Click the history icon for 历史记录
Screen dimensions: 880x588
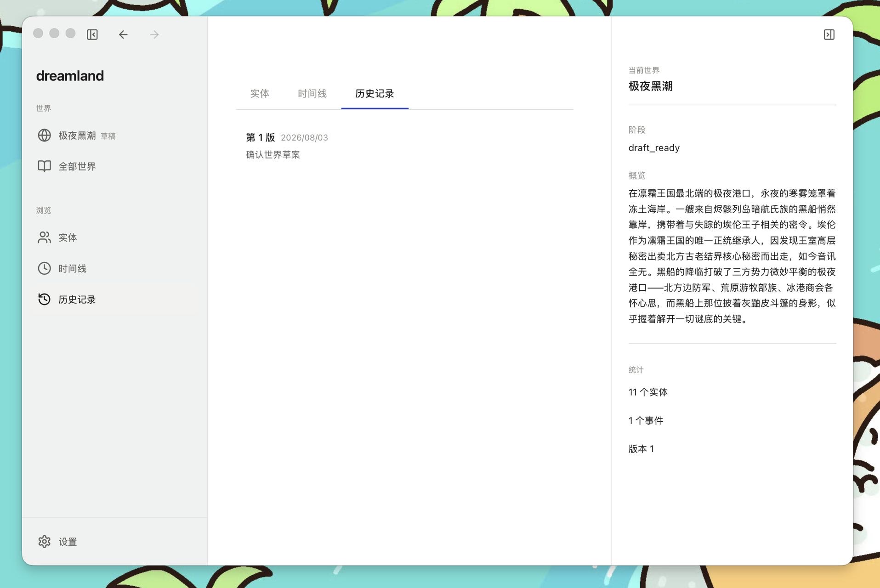coord(44,300)
